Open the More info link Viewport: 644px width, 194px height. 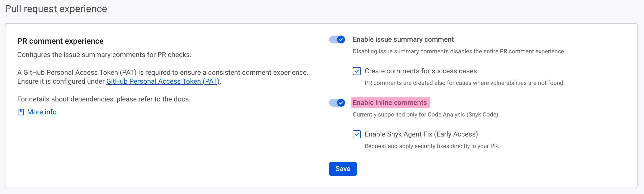pos(42,112)
